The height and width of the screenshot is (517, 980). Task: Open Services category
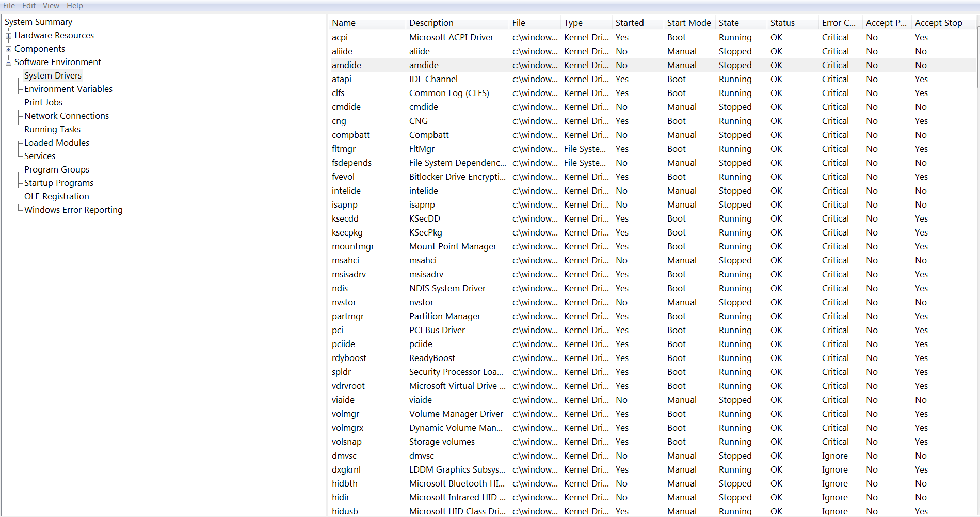click(40, 156)
